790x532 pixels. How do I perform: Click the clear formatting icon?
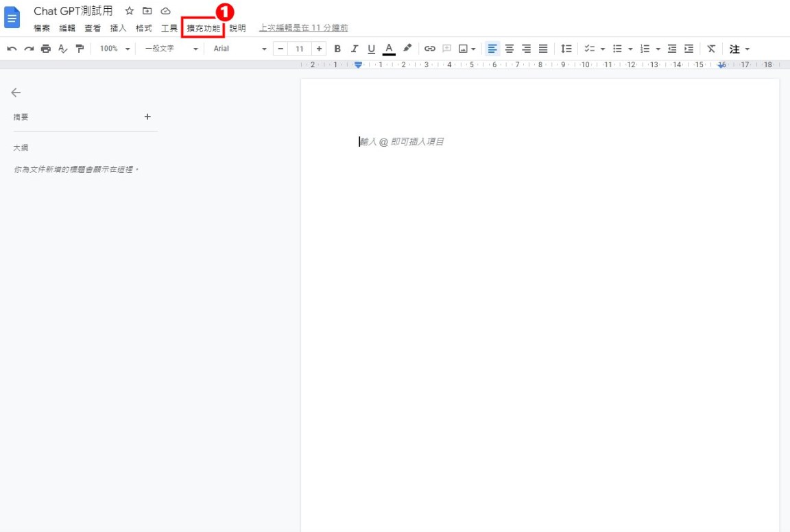point(711,49)
